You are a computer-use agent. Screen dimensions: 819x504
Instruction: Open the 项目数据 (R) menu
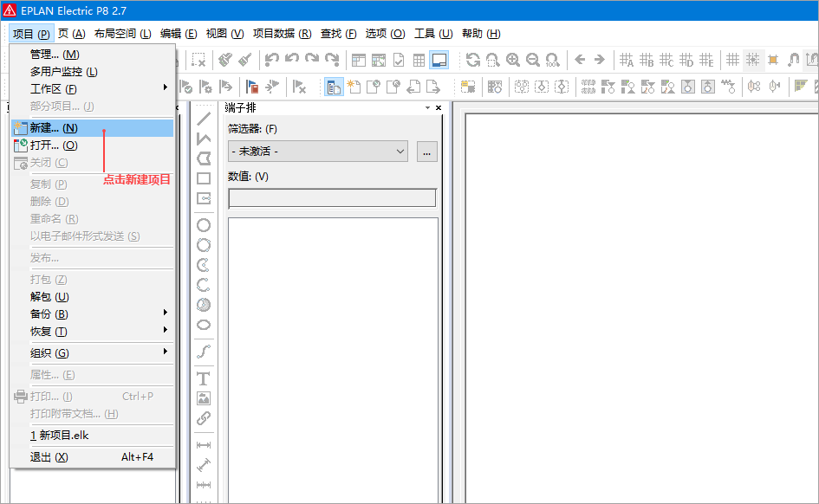pyautogui.click(x=282, y=34)
